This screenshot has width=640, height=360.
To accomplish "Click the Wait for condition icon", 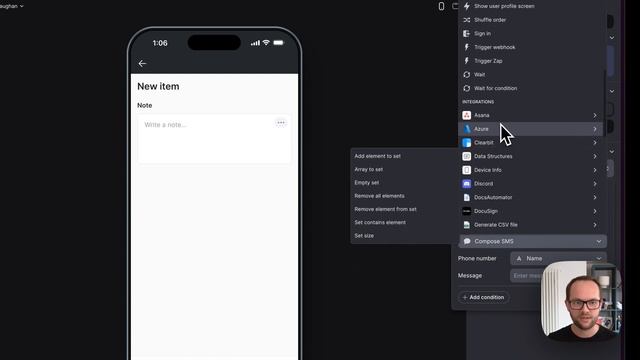I will pyautogui.click(x=467, y=88).
